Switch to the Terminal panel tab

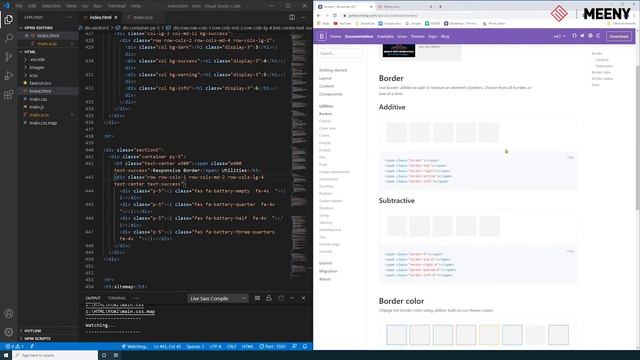tap(117, 298)
